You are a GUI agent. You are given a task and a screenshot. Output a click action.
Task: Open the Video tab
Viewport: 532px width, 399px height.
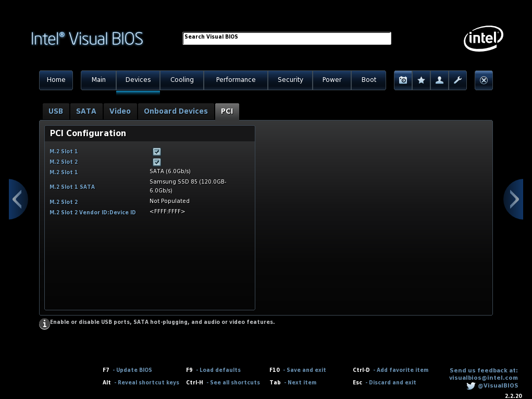[x=120, y=112]
